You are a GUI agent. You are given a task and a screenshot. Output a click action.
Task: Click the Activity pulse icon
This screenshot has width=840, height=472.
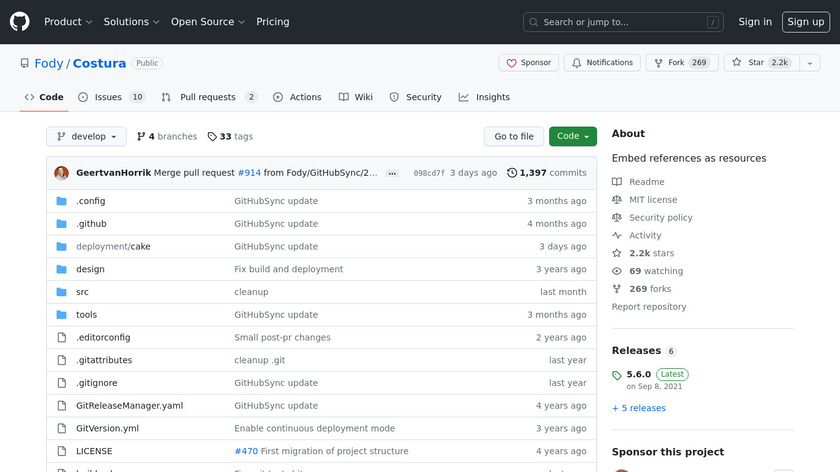pos(617,236)
